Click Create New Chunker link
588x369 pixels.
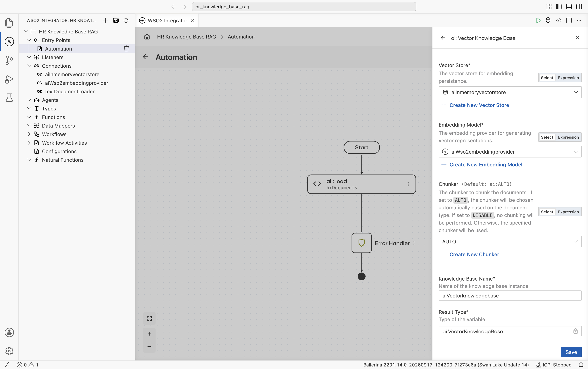[470, 254]
